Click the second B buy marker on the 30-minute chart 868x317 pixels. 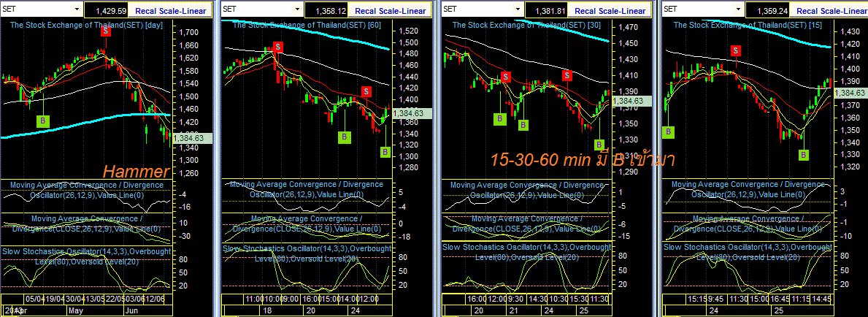point(523,125)
